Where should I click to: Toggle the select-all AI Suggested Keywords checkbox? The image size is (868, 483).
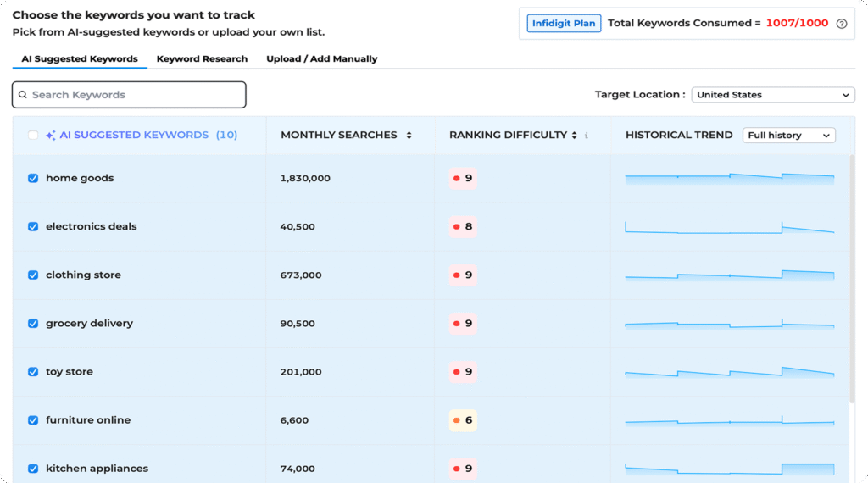pyautogui.click(x=33, y=136)
